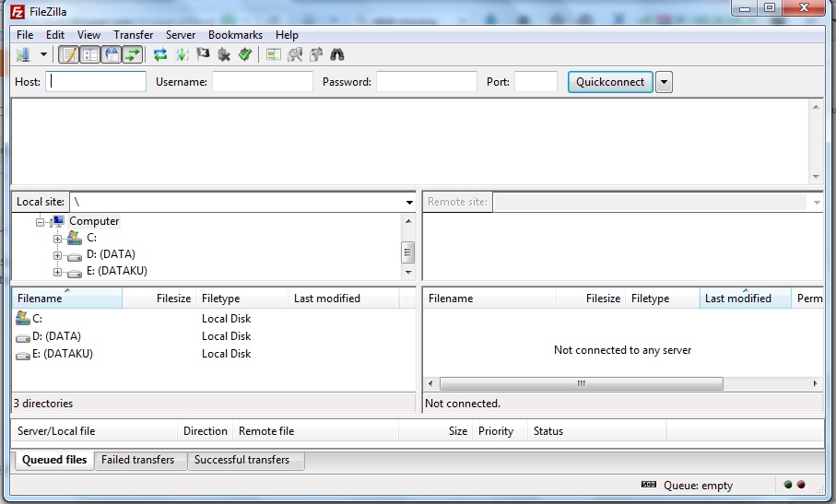Click the Status column header in queue
The height and width of the screenshot is (504, 836).
[596, 431]
